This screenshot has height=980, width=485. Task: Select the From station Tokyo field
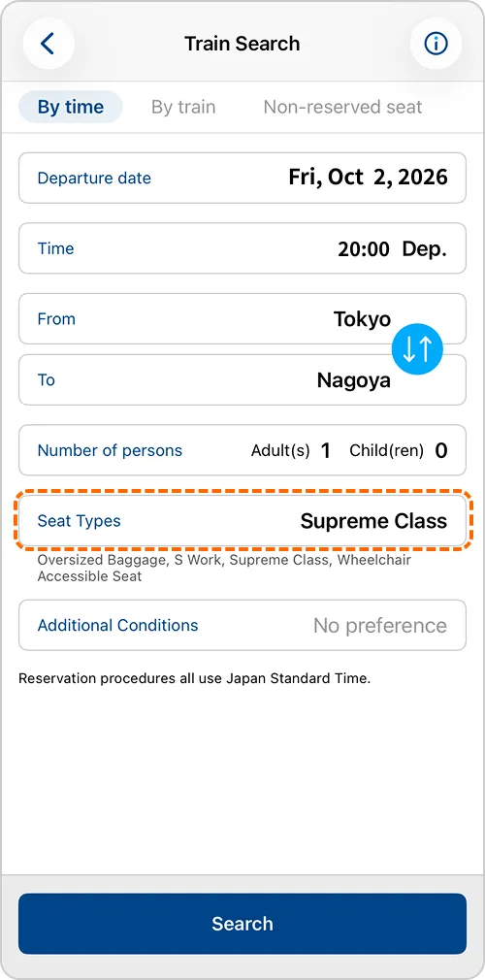(242, 319)
